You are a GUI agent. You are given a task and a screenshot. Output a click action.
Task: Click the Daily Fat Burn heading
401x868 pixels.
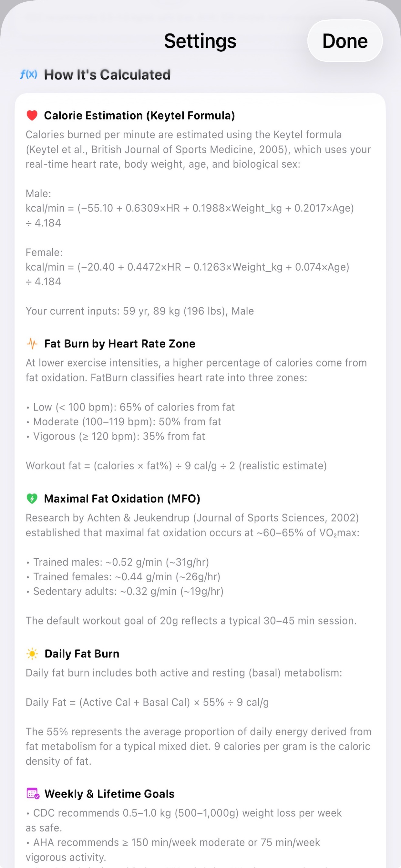[82, 654]
